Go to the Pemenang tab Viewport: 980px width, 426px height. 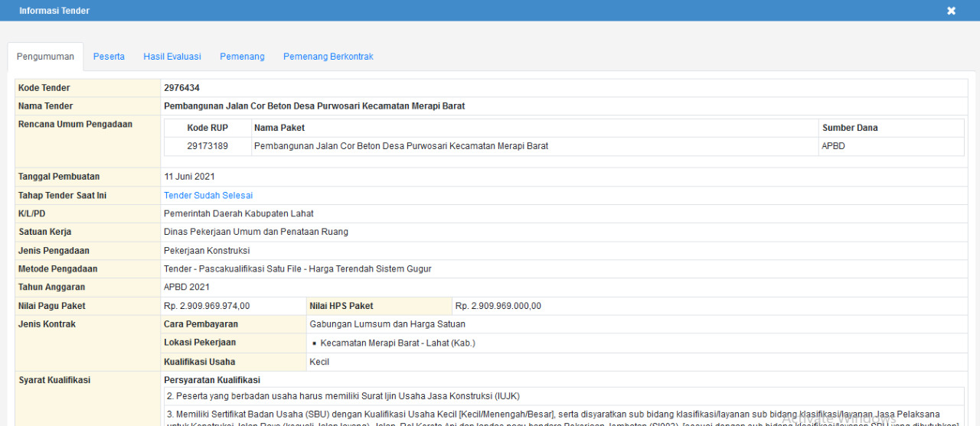coord(242,57)
